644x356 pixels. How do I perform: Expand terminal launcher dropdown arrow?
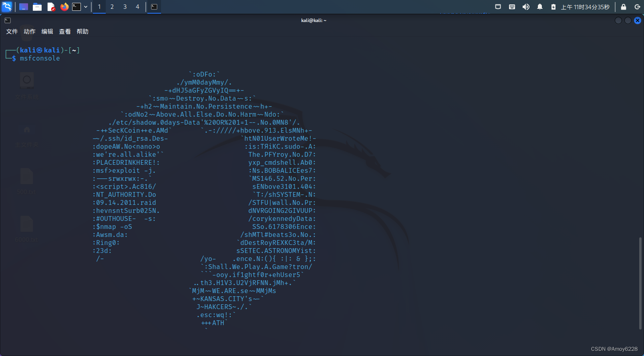[86, 7]
